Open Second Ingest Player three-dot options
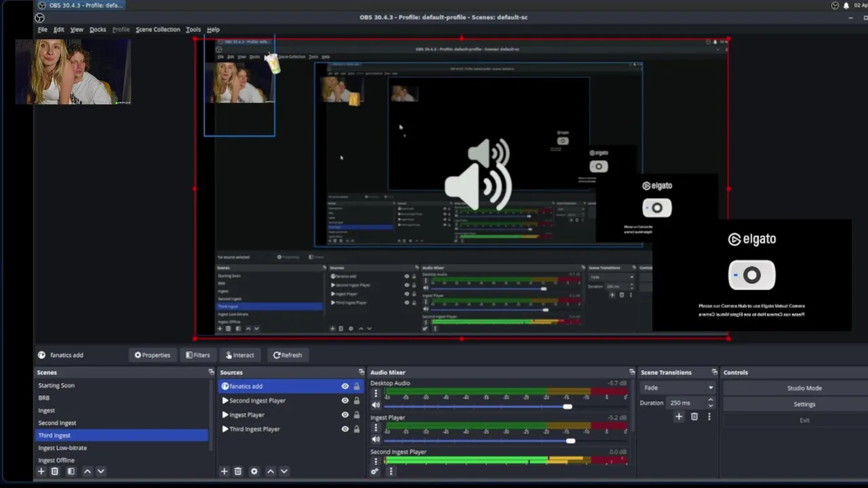 click(376, 462)
